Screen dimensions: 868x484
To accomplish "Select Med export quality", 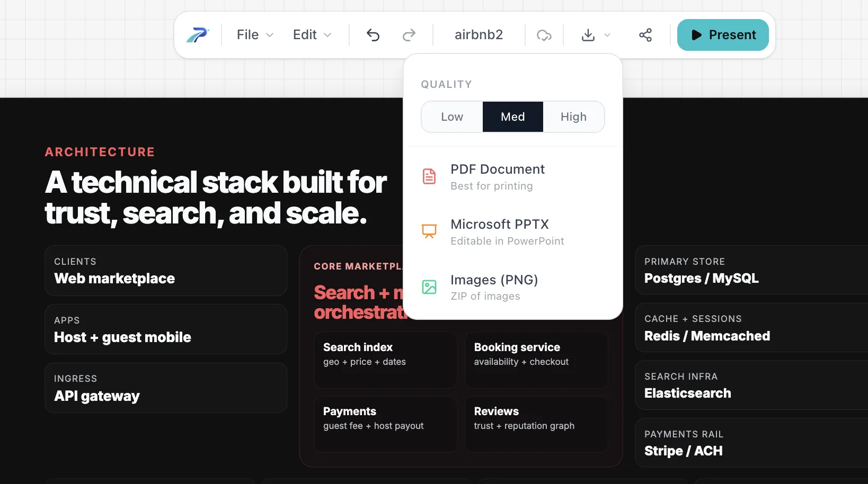I will (512, 116).
